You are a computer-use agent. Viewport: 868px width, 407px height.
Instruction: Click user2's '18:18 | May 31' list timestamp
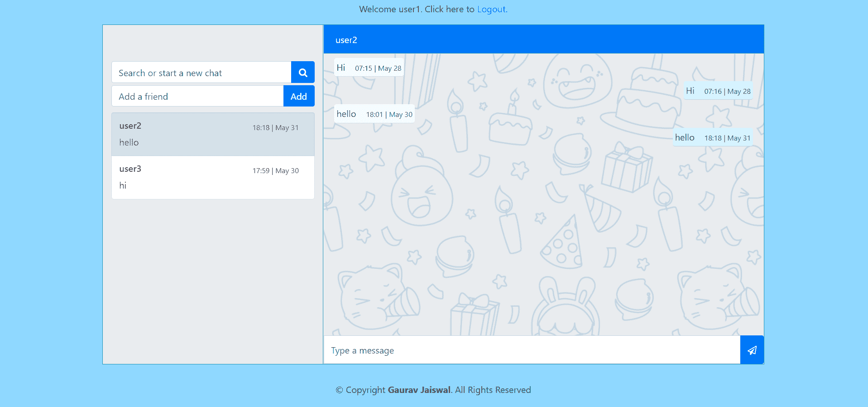275,128
